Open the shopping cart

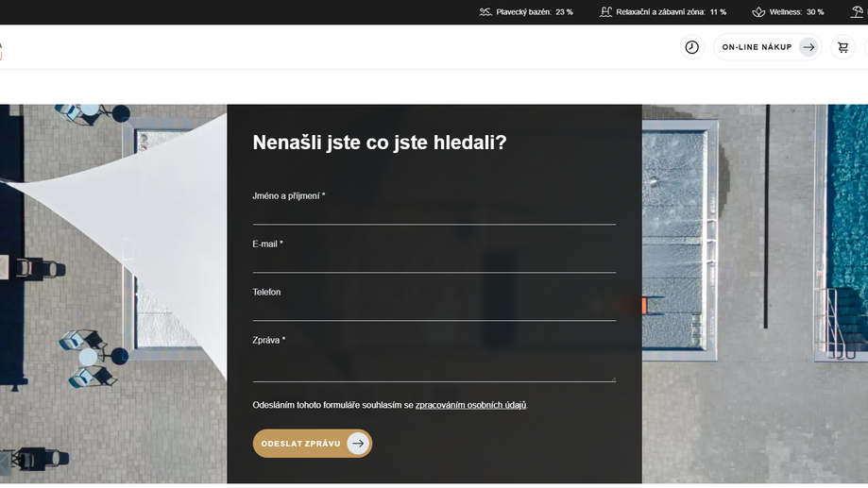click(842, 47)
